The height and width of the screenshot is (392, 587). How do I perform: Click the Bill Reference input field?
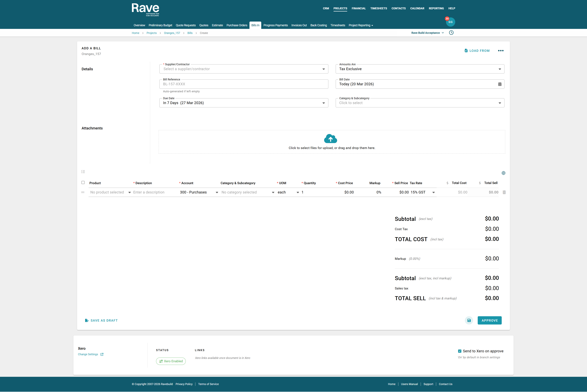point(244,84)
